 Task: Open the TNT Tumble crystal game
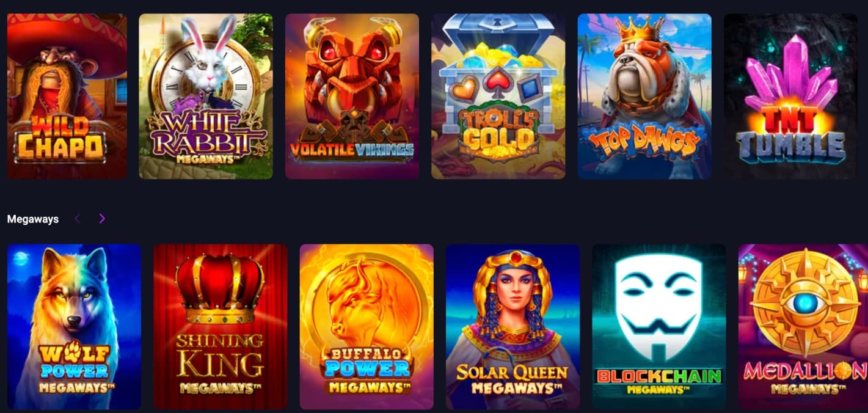pos(790,96)
